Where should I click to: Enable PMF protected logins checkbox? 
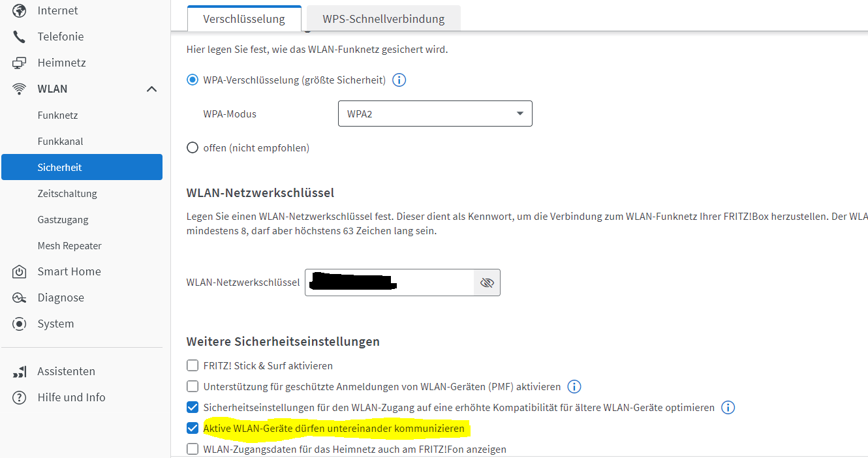tap(193, 387)
